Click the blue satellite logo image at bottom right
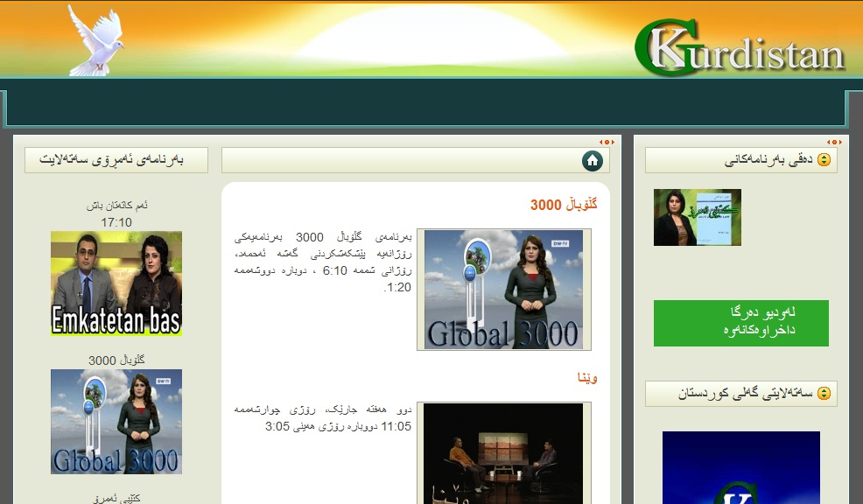863x504 pixels. click(740, 467)
